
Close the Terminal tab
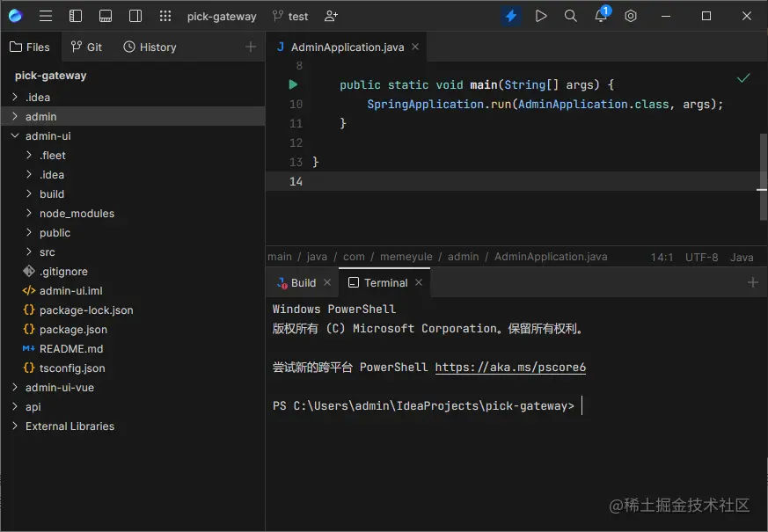coord(419,282)
